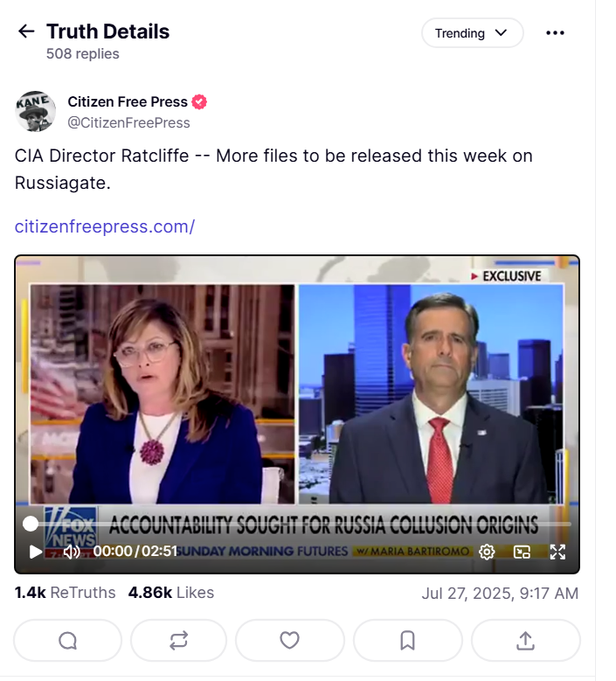
Task: Click the reply speech bubble icon
Action: coord(68,641)
